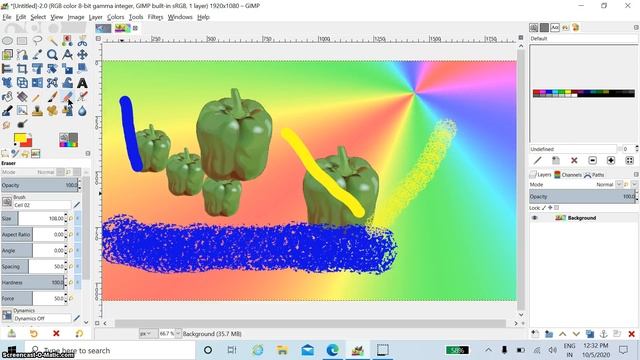640x360 pixels.
Task: Toggle the link next to Angle
Action: (x=78, y=250)
